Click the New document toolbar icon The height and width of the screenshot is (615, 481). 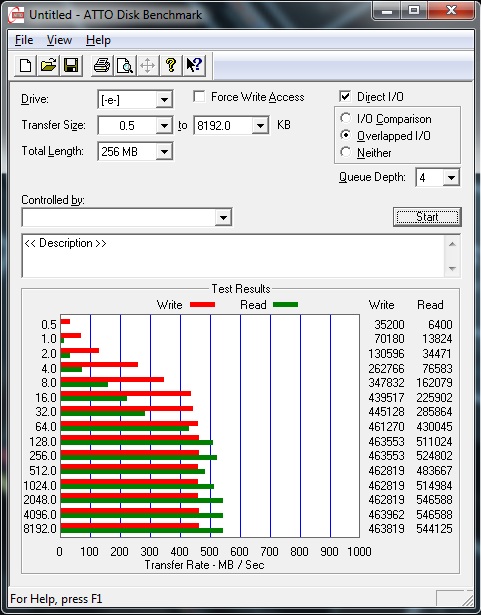coord(26,65)
